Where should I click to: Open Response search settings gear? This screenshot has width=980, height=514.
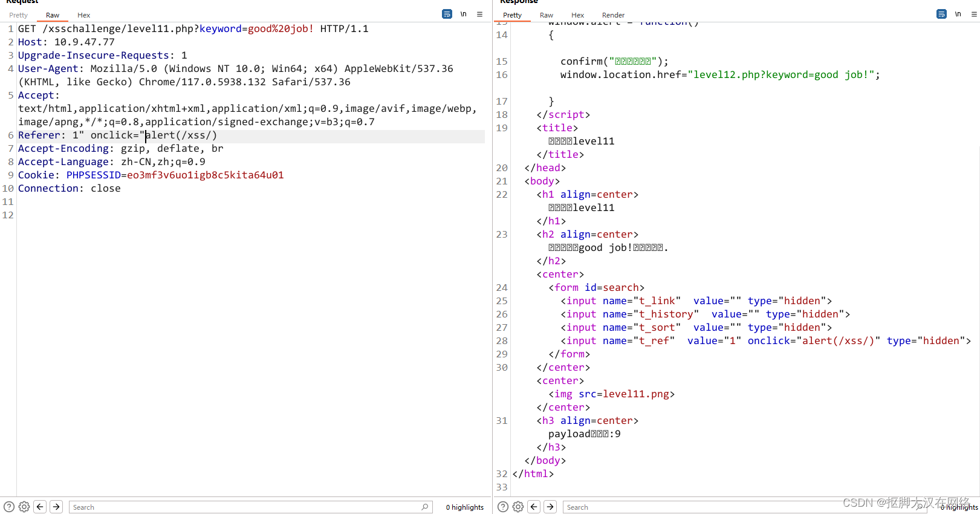tap(518, 507)
